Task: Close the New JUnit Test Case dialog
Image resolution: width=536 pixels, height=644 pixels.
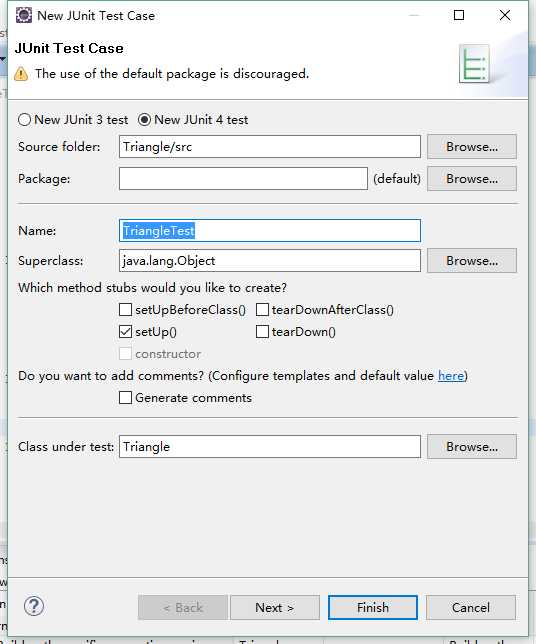Action: tap(505, 15)
